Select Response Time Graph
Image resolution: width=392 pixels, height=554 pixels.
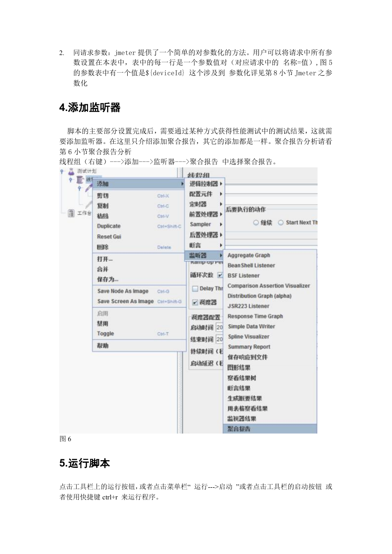270,316
